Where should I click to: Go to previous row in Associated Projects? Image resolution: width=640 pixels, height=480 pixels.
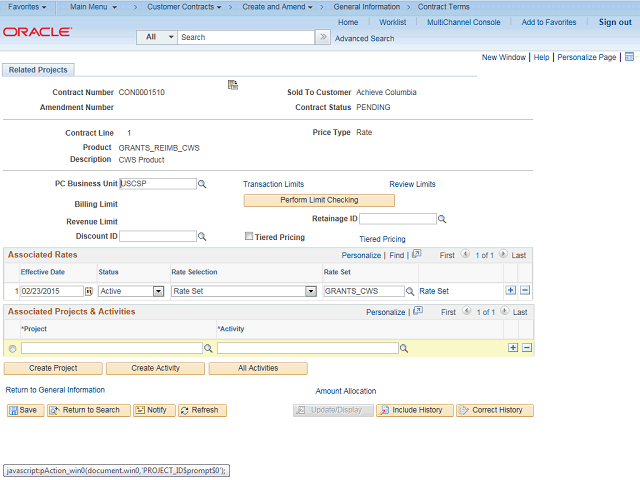point(467,311)
